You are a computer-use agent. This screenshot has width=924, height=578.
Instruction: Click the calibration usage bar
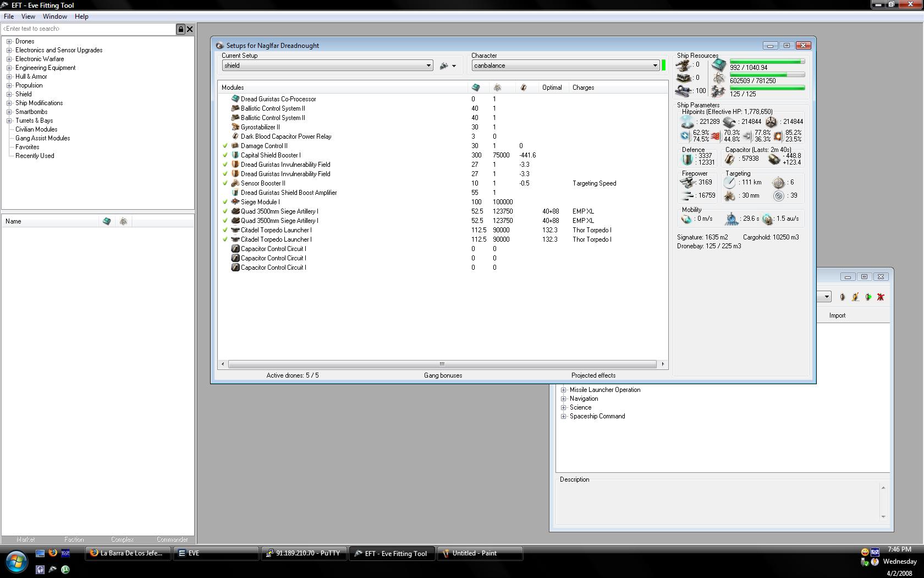(767, 88)
